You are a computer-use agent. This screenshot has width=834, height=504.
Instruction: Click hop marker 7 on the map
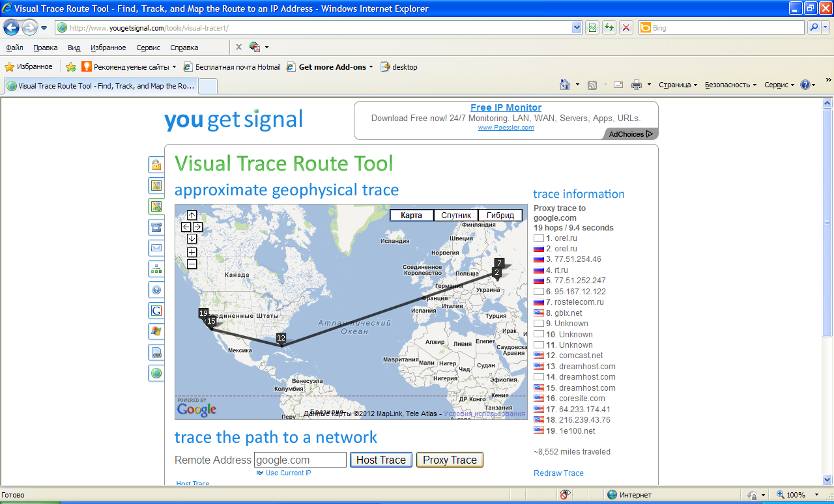pyautogui.click(x=499, y=263)
